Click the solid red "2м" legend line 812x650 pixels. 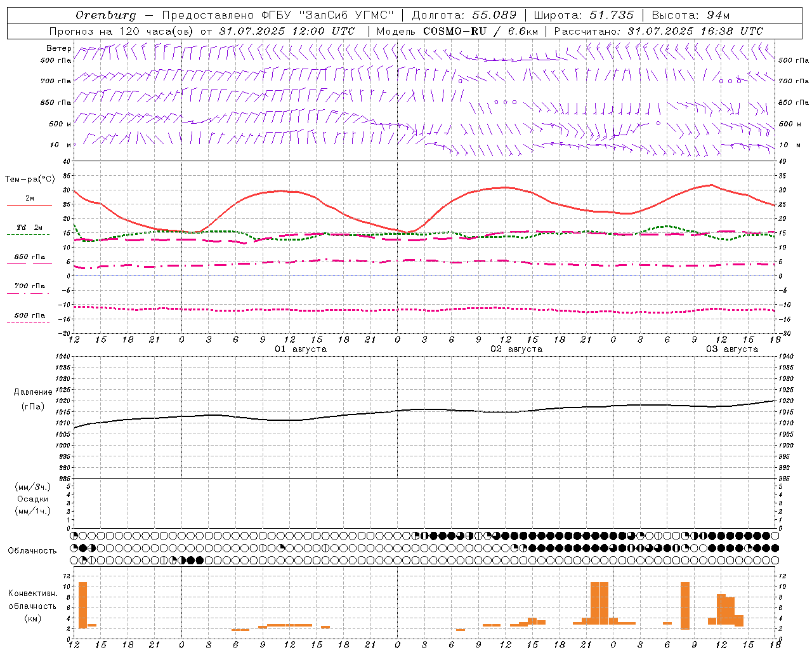(x=29, y=205)
